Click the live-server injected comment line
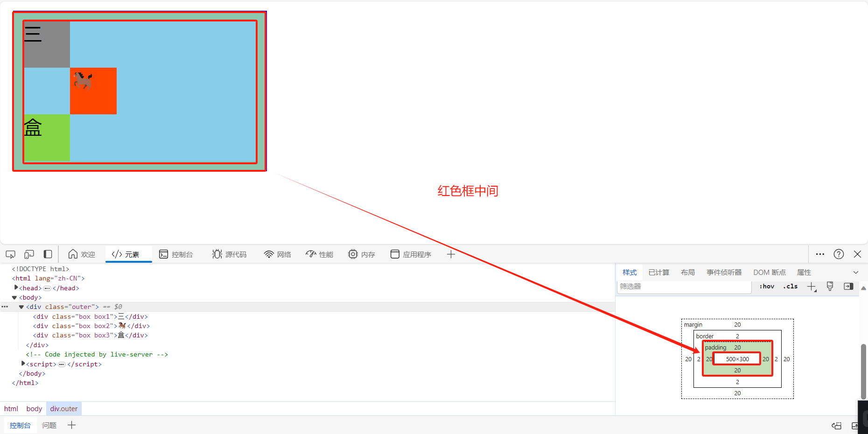 tap(97, 354)
